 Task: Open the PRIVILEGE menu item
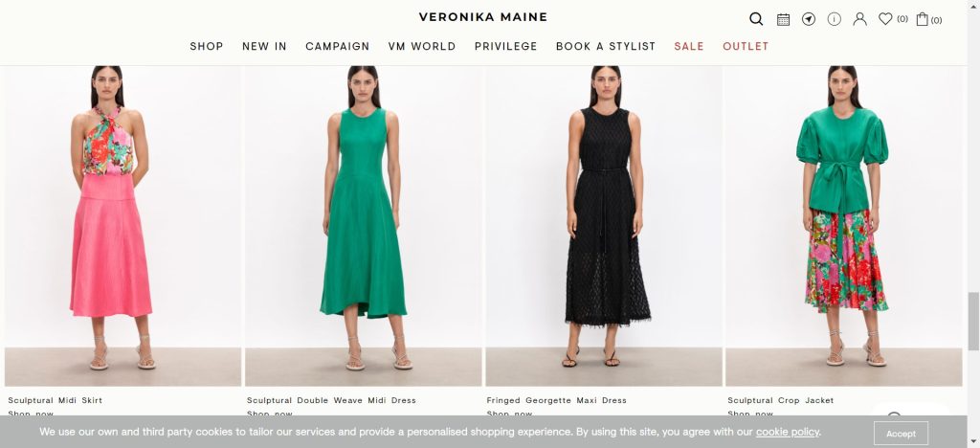coord(505,46)
